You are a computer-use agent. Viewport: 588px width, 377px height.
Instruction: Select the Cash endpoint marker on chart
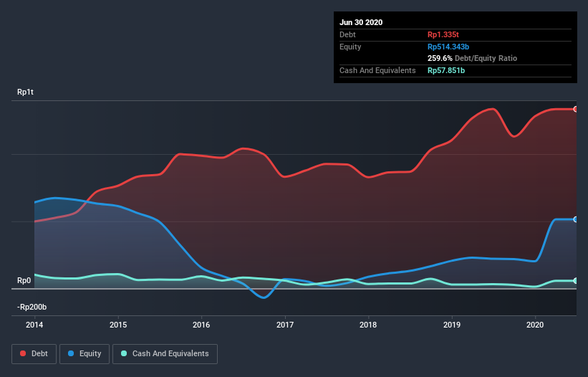[576, 280]
